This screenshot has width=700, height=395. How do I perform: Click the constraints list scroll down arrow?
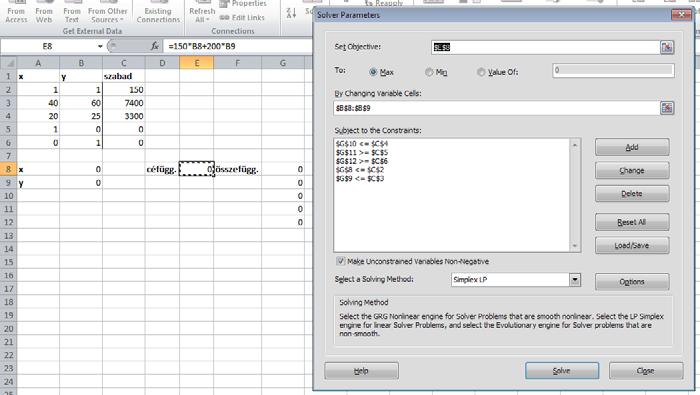575,246
